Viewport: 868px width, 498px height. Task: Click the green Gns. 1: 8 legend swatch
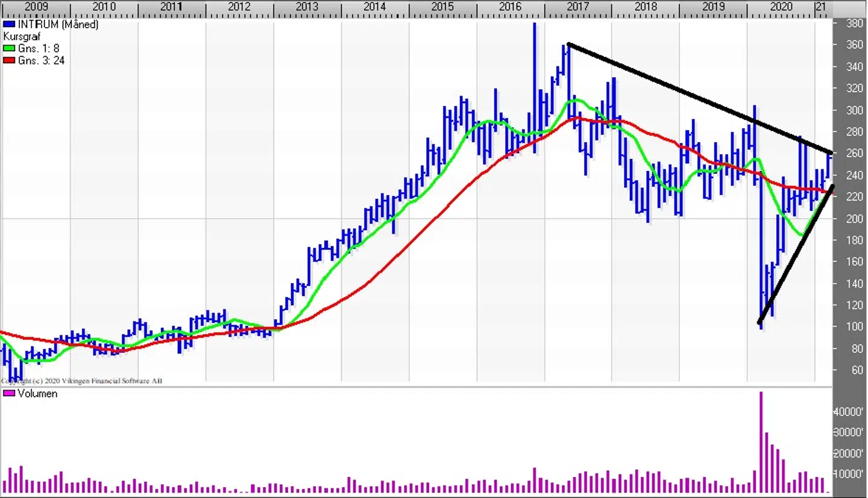pyautogui.click(x=7, y=49)
